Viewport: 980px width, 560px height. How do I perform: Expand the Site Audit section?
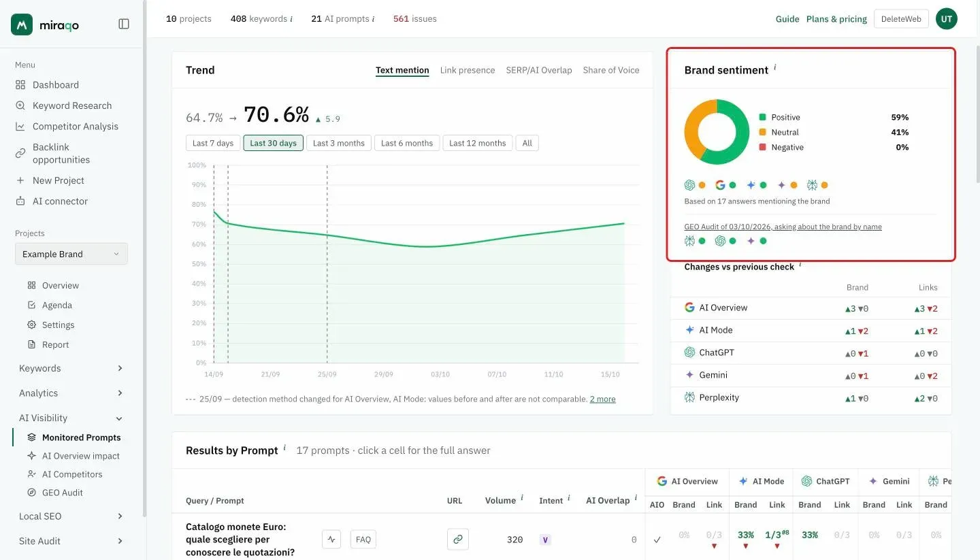(x=71, y=541)
